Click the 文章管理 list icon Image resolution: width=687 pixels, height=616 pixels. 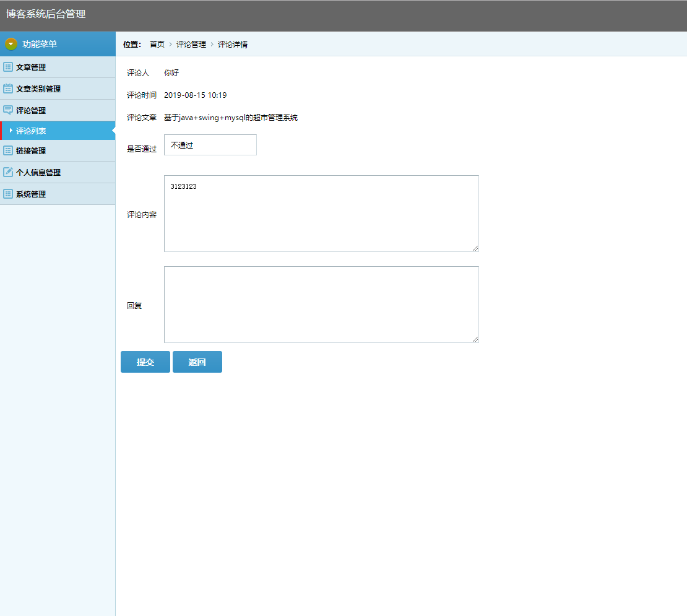tap(8, 67)
